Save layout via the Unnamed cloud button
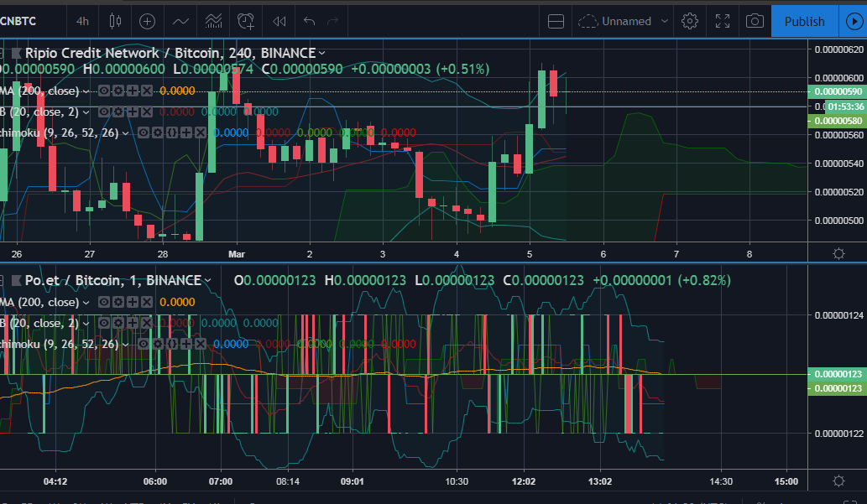 (x=615, y=22)
